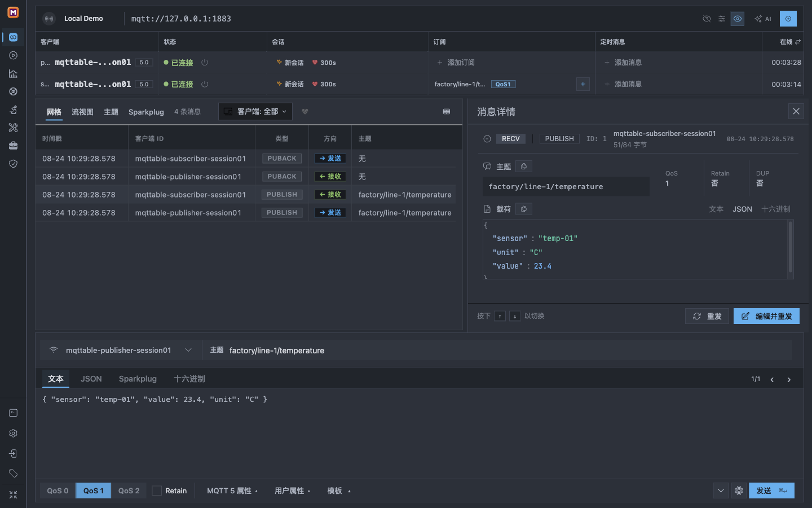The height and width of the screenshot is (508, 812).
Task: Go to previous payload page arrow
Action: click(772, 379)
